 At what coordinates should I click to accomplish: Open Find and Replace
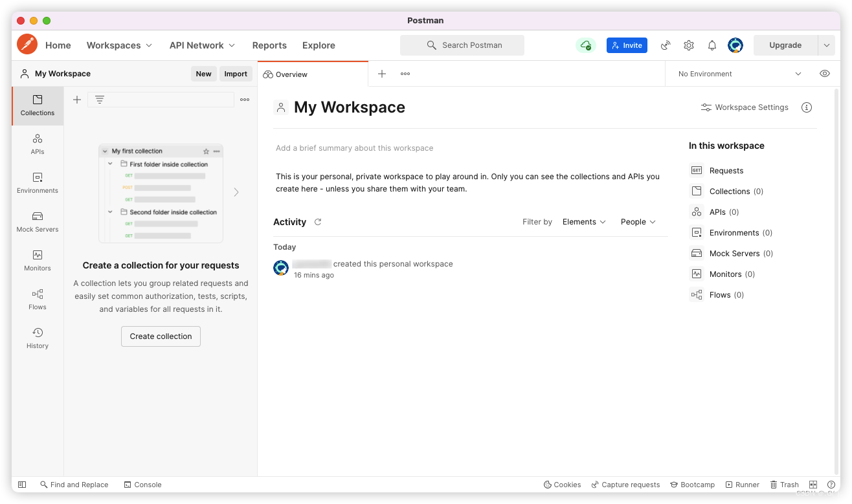point(74,485)
